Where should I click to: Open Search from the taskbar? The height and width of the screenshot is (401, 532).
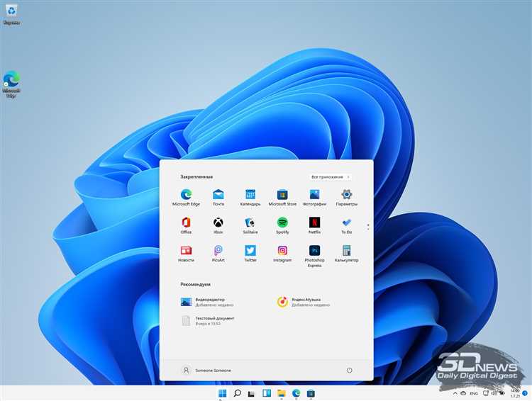[238, 393]
